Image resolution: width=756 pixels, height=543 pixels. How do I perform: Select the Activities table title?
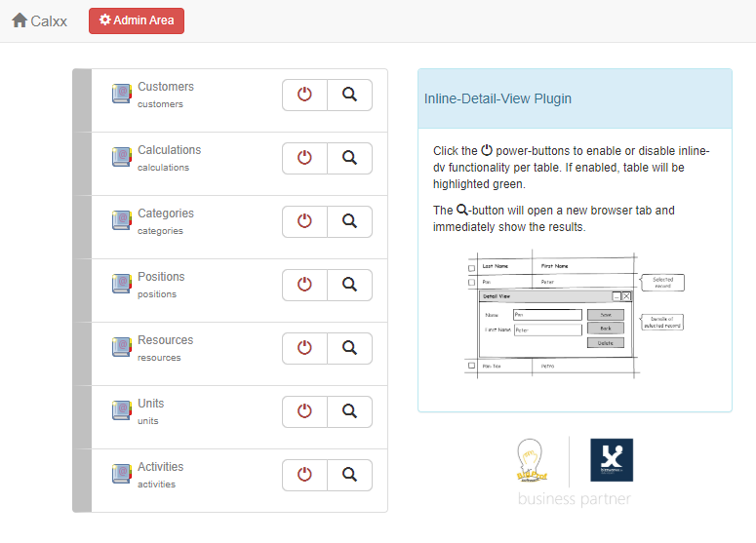(161, 467)
